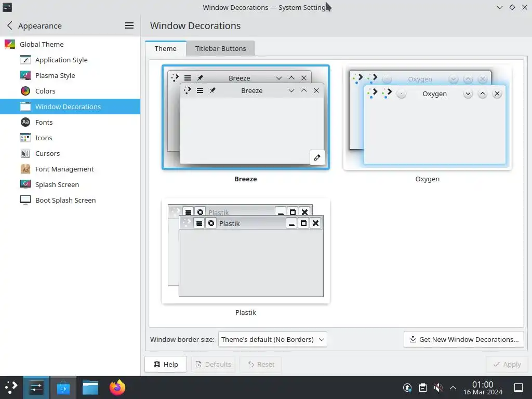Open Splash Screen label
Image resolution: width=532 pixels, height=399 pixels.
(57, 184)
